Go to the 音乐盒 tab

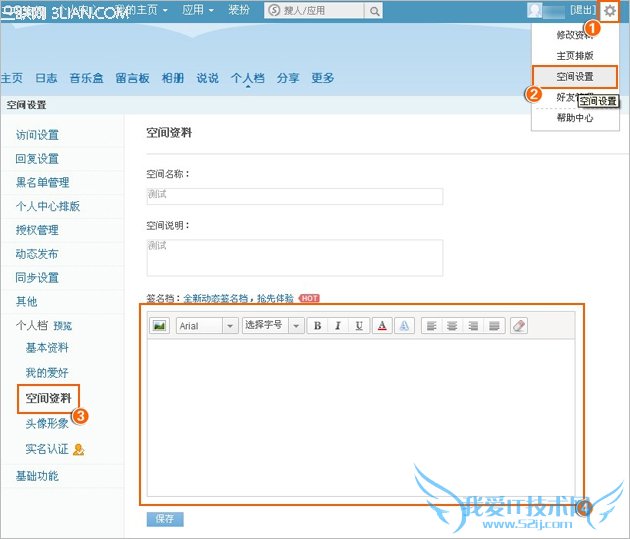coord(86,78)
